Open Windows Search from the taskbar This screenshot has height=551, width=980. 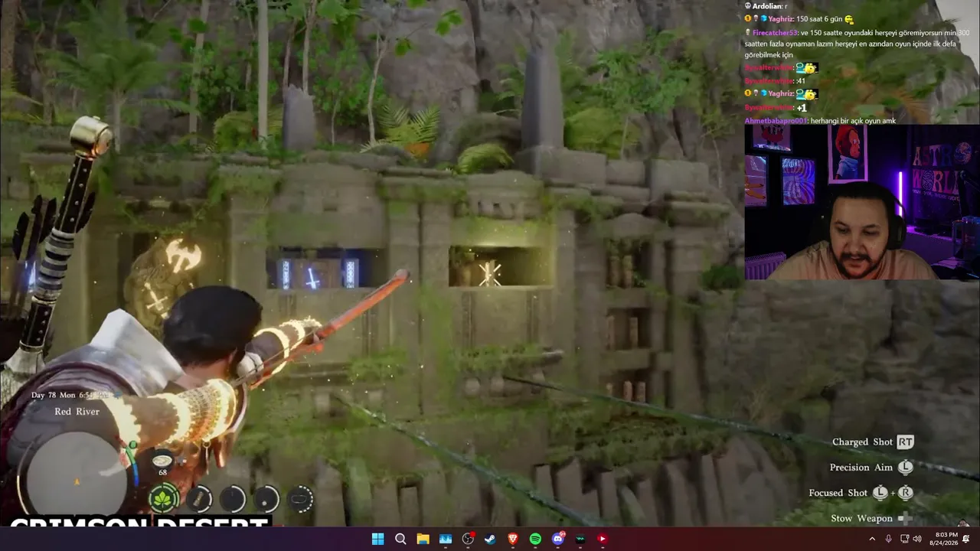[400, 539]
